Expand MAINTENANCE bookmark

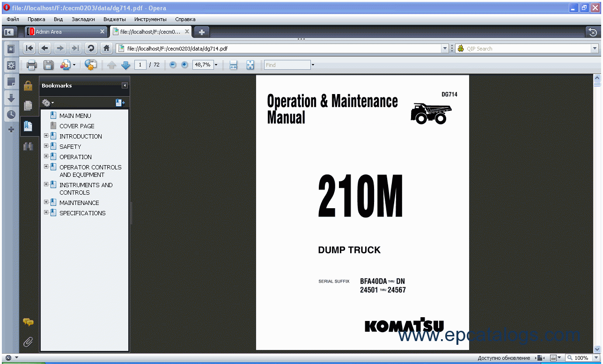point(46,203)
